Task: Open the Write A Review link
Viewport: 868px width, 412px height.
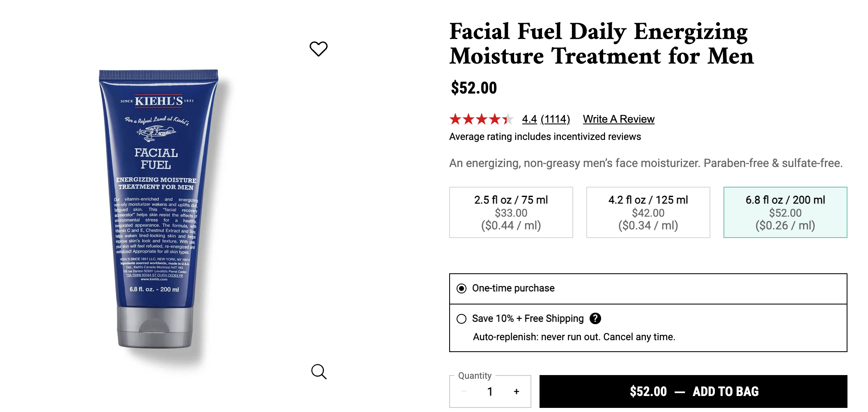Action: pyautogui.click(x=618, y=119)
